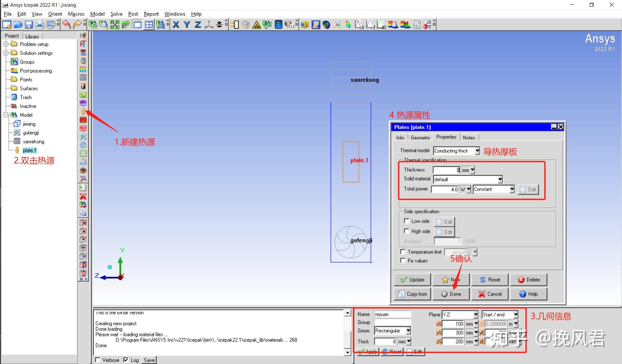Orient view along the X axis
This screenshot has height=364, width=622.
tap(176, 25)
